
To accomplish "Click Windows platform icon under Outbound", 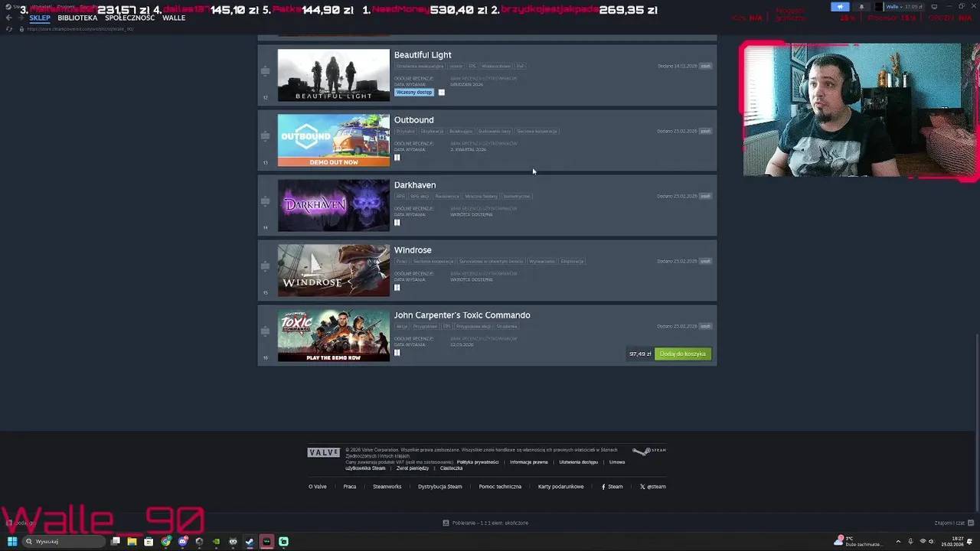I will (x=397, y=158).
